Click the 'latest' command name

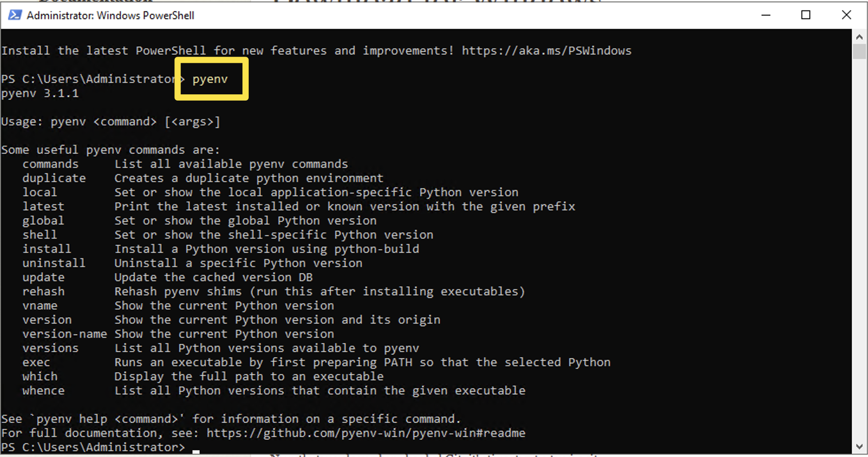click(43, 206)
